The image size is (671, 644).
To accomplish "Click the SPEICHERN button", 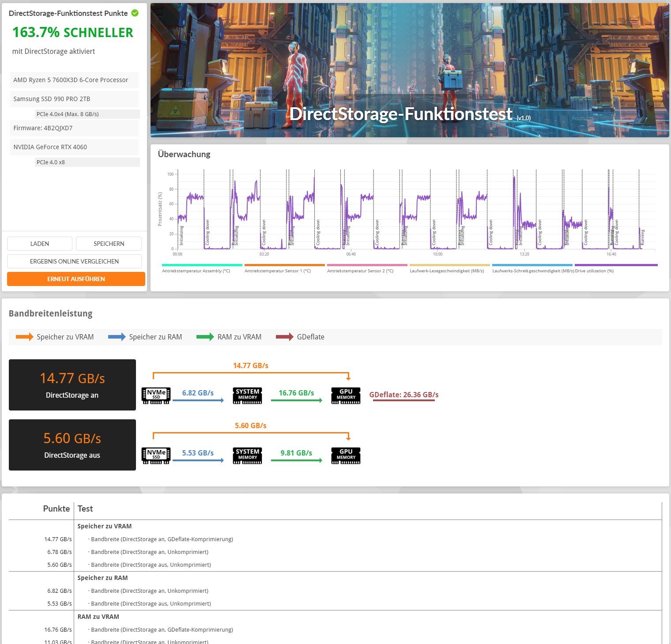I will point(109,244).
